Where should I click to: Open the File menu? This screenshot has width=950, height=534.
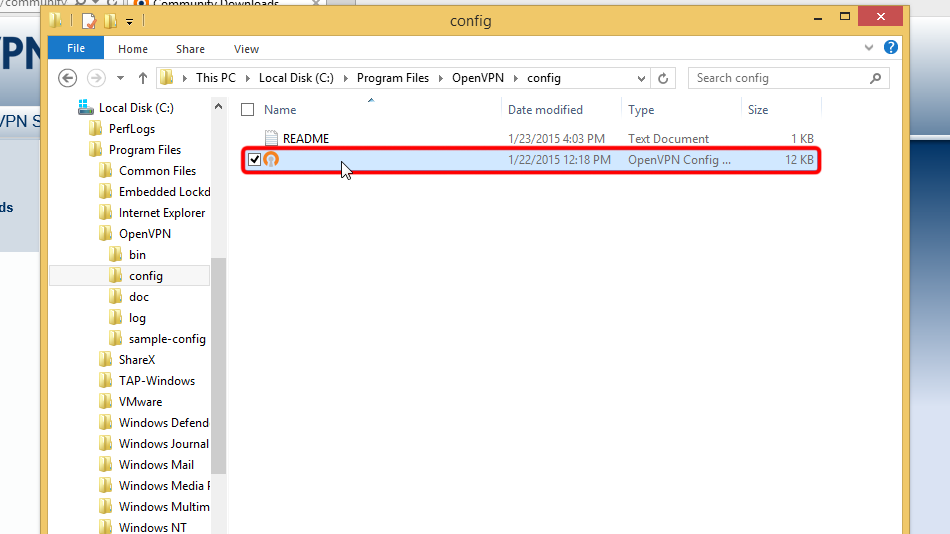(x=76, y=48)
